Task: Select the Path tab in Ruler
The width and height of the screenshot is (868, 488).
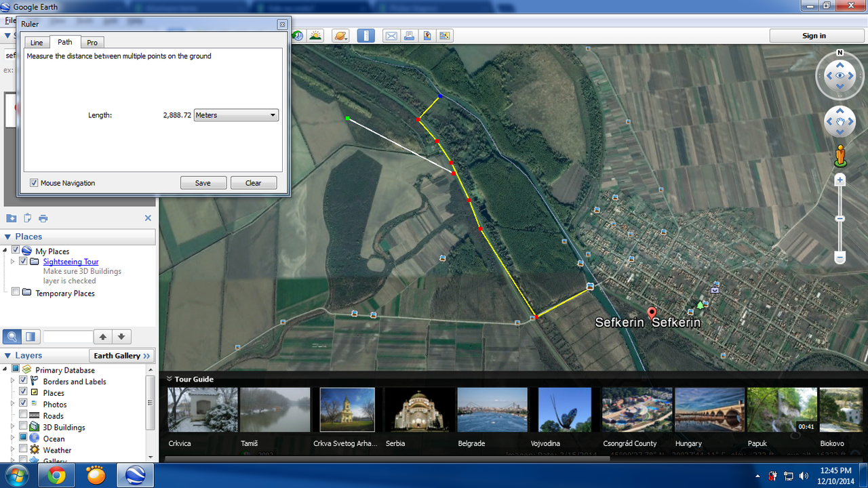Action: [x=65, y=42]
